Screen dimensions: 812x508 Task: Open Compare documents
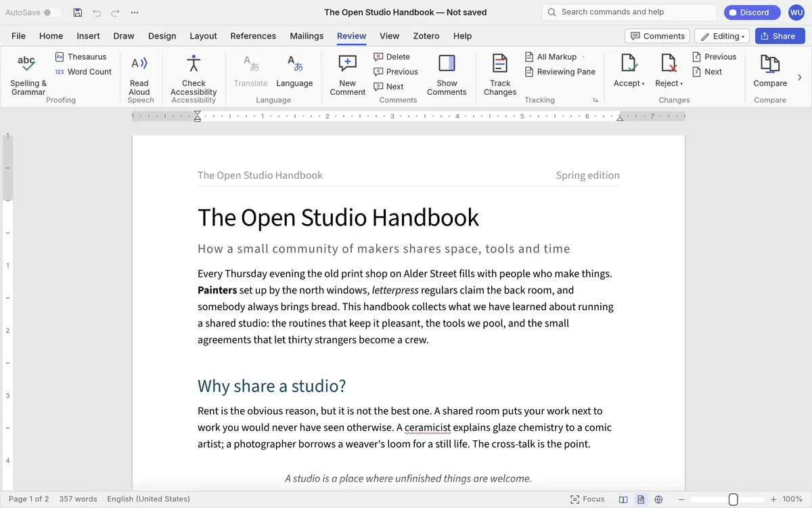(770, 71)
